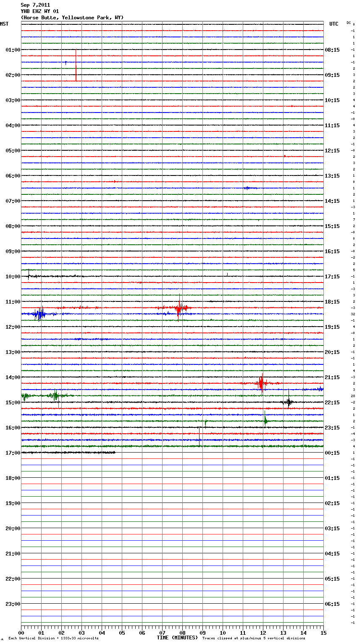
Task: Click the '04:15' UTC time label
Action: (x=332, y=554)
